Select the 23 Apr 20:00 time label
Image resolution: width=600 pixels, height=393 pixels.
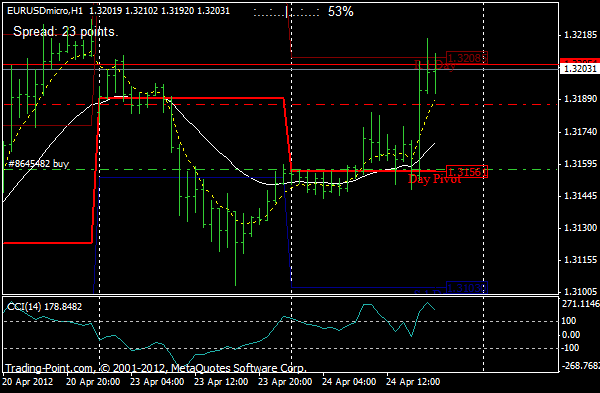pos(285,382)
